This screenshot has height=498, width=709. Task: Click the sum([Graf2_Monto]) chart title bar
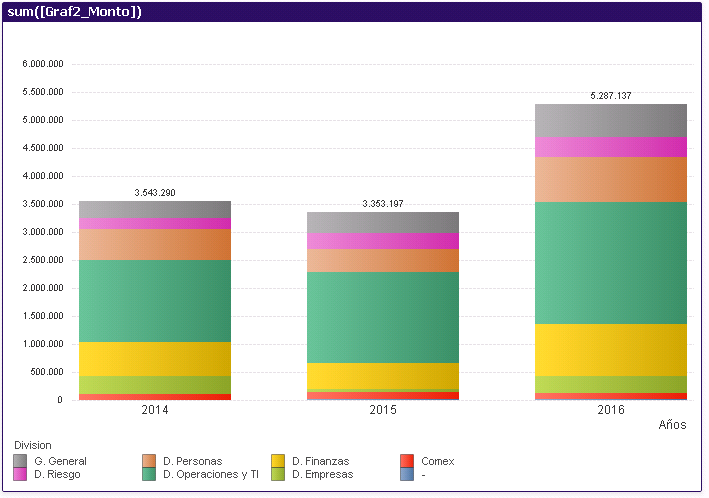352,12
